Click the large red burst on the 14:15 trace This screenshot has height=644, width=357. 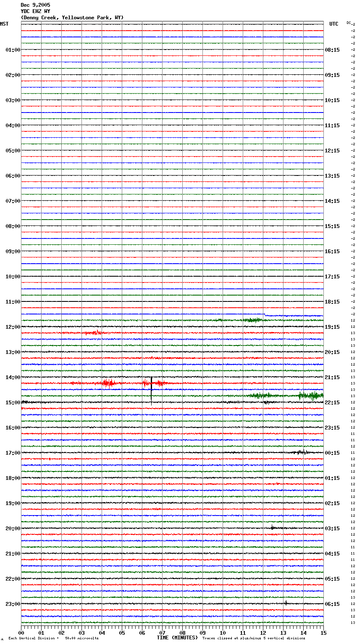click(109, 383)
